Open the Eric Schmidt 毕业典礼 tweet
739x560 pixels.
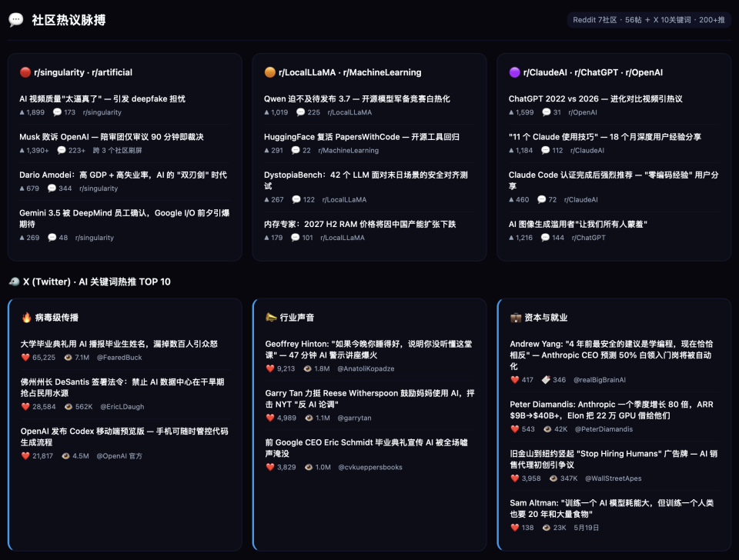coord(366,448)
